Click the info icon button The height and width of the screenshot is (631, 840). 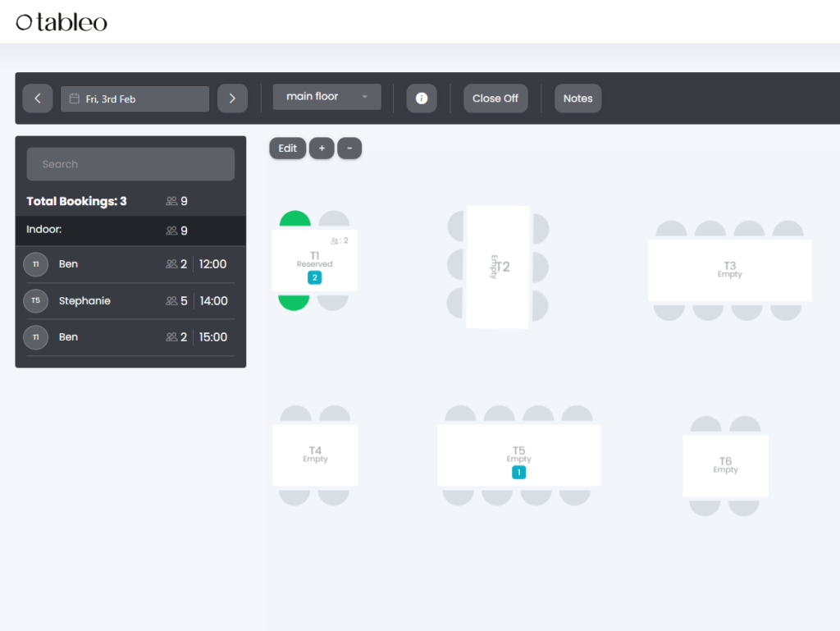(x=422, y=98)
